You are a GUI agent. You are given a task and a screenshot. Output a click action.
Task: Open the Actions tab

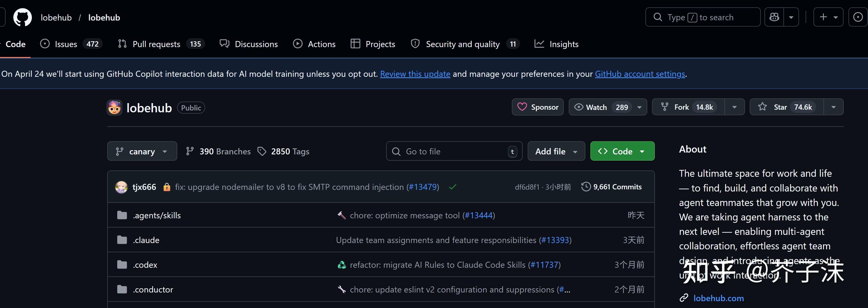[314, 44]
